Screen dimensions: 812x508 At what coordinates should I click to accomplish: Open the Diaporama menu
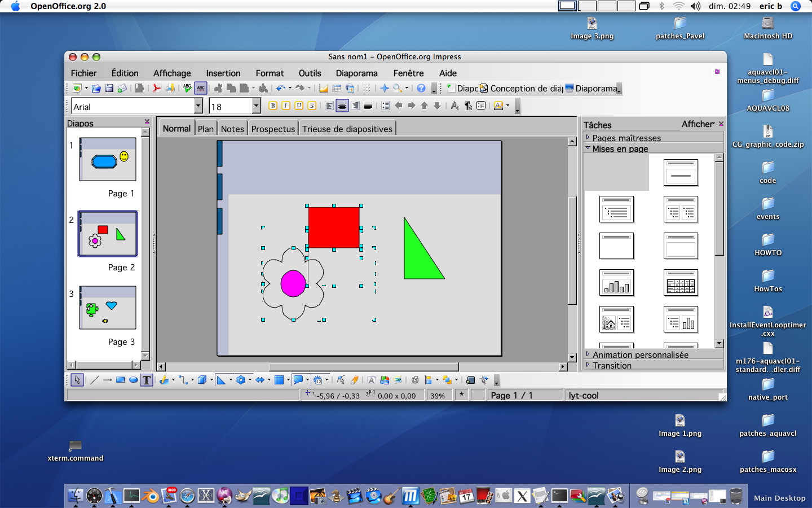pyautogui.click(x=357, y=73)
